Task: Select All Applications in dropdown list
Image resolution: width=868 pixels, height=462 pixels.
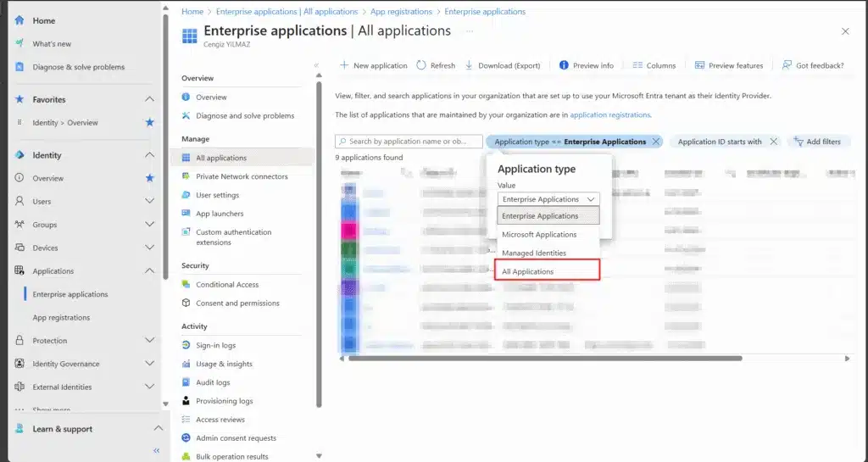Action: click(528, 271)
